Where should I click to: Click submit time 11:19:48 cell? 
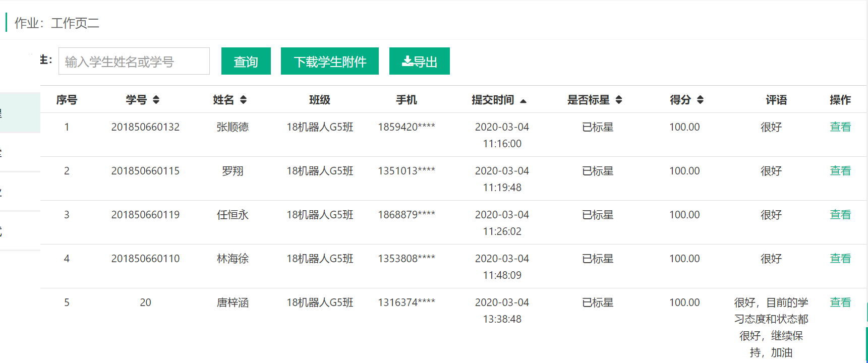pos(502,179)
